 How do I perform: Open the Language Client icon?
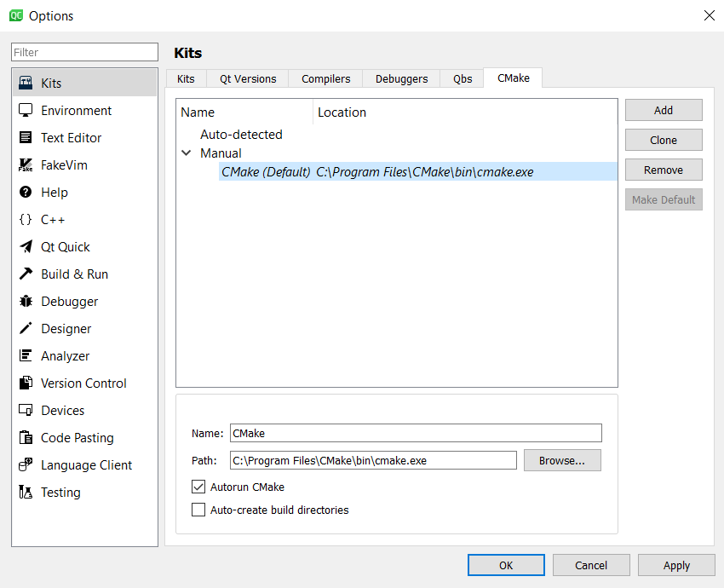point(26,464)
